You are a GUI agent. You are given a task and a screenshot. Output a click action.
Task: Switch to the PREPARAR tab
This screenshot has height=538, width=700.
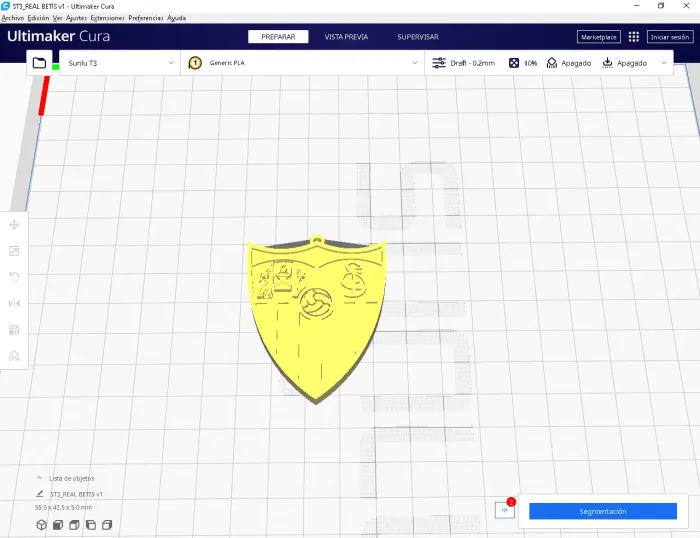[x=278, y=37]
